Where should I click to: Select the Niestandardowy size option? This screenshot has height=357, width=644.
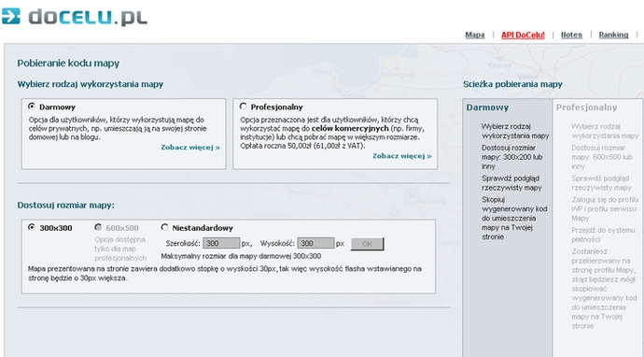[164, 227]
